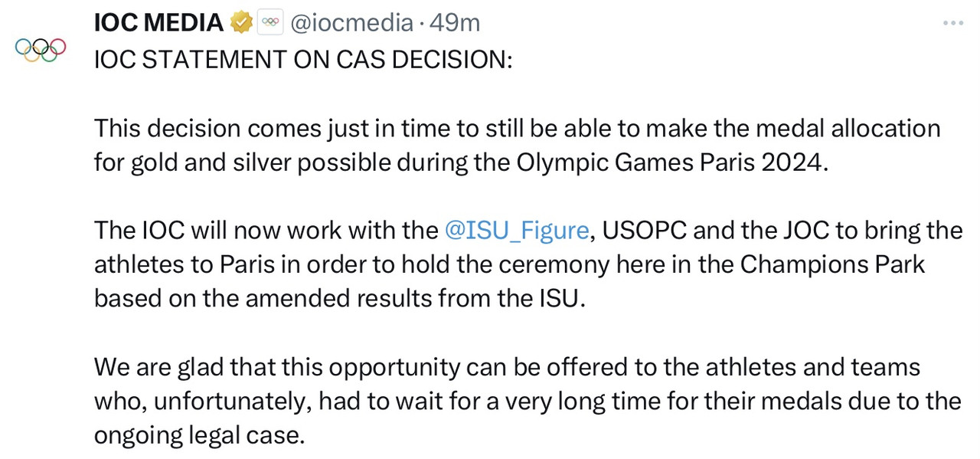The width and height of the screenshot is (980, 459).
Task: Open the Olympic rings profile avatar
Action: coord(41,50)
